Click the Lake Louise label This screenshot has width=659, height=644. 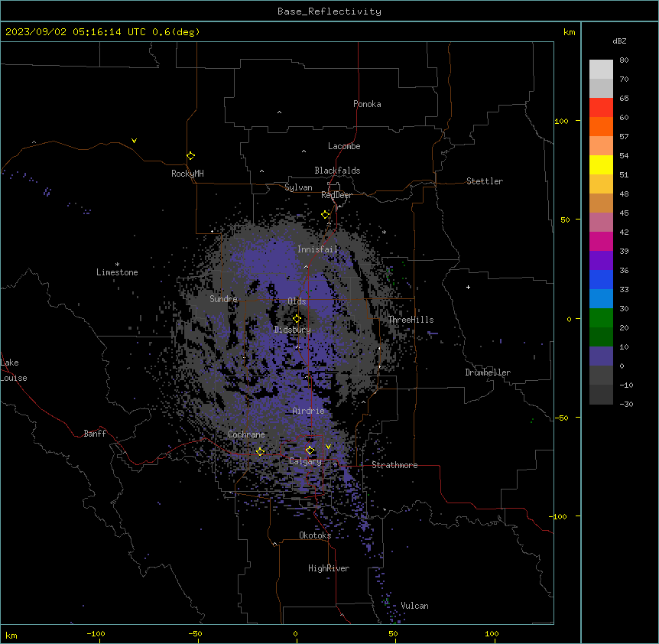coord(14,370)
